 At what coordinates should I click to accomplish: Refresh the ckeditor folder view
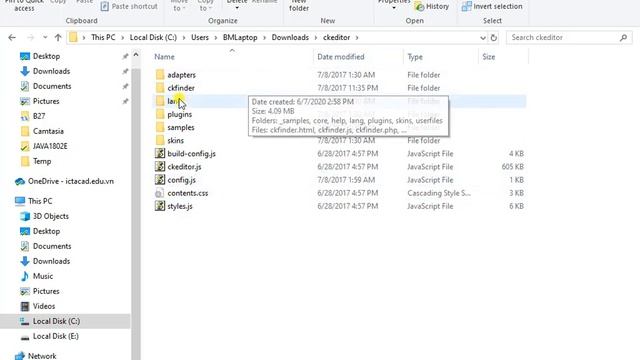493,38
